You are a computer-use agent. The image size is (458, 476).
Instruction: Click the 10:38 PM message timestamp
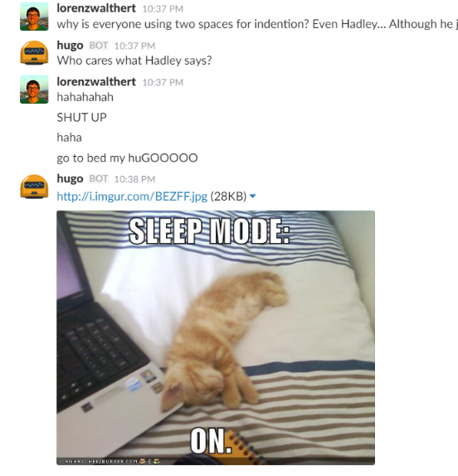click(134, 179)
